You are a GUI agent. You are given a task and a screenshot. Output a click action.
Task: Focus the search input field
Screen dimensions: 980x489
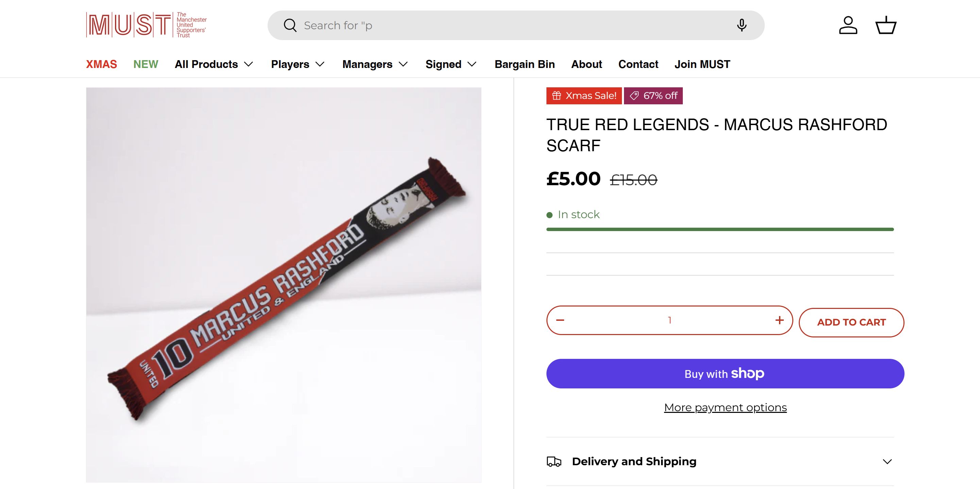[x=513, y=25]
